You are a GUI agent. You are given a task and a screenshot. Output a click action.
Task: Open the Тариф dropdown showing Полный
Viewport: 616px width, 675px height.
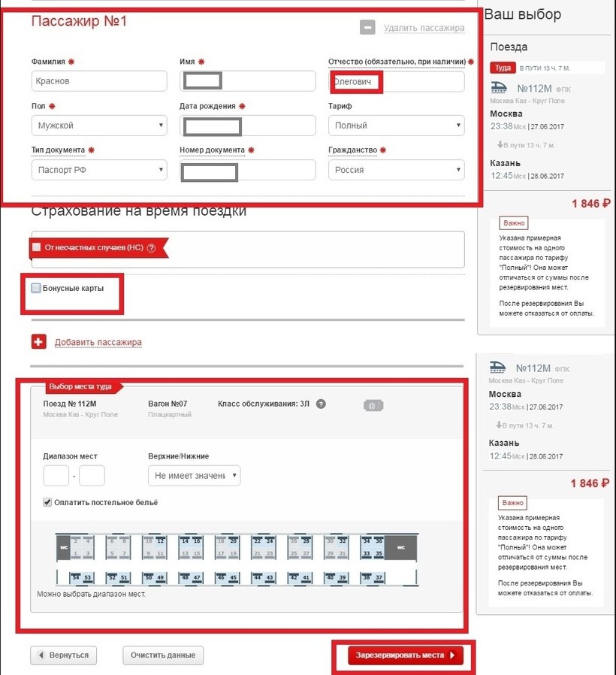[396, 126]
